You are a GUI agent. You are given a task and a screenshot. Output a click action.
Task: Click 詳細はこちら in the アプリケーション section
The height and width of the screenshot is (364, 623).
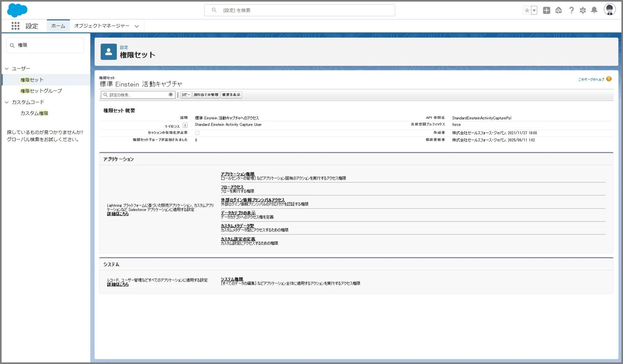[118, 214]
